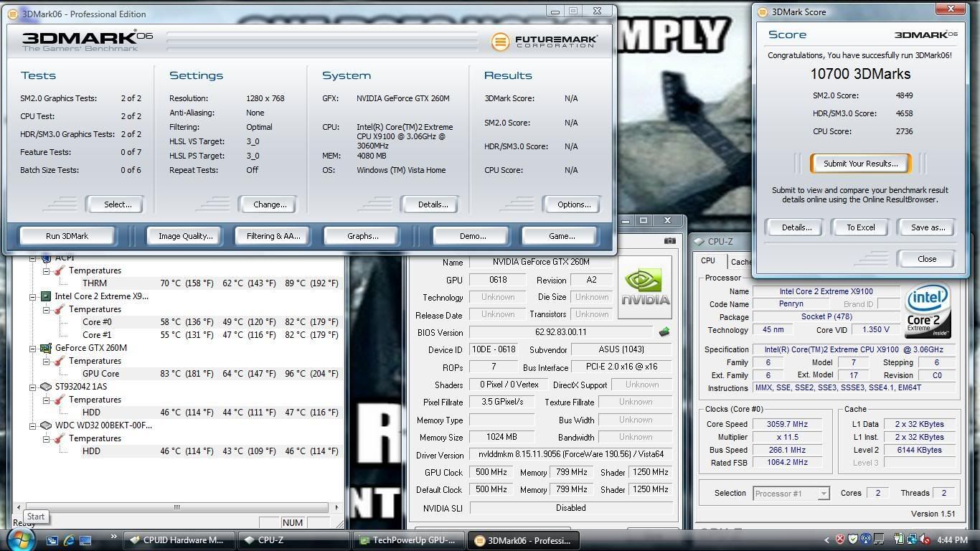Click the Driver Version field in GPU-Z
Viewport: 980px width, 551px height.
[x=570, y=455]
